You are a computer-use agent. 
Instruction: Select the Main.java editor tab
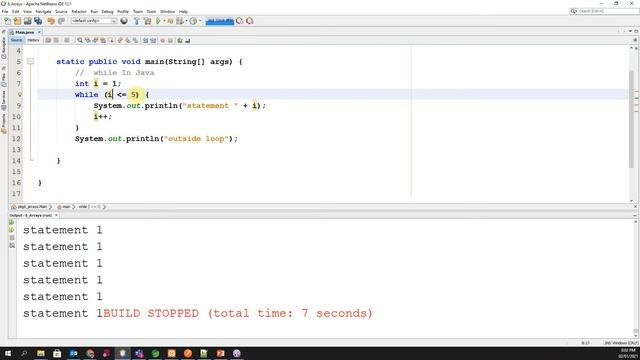[24, 32]
